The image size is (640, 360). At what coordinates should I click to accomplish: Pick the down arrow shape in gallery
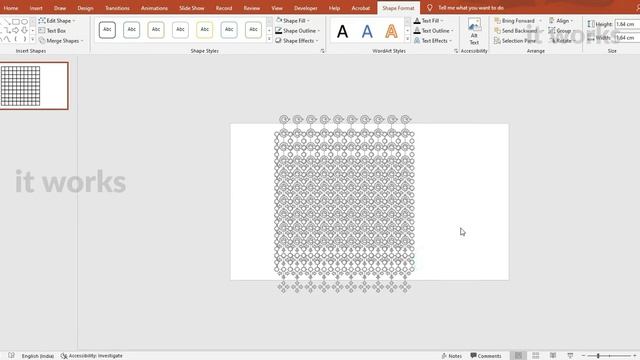click(x=24, y=31)
